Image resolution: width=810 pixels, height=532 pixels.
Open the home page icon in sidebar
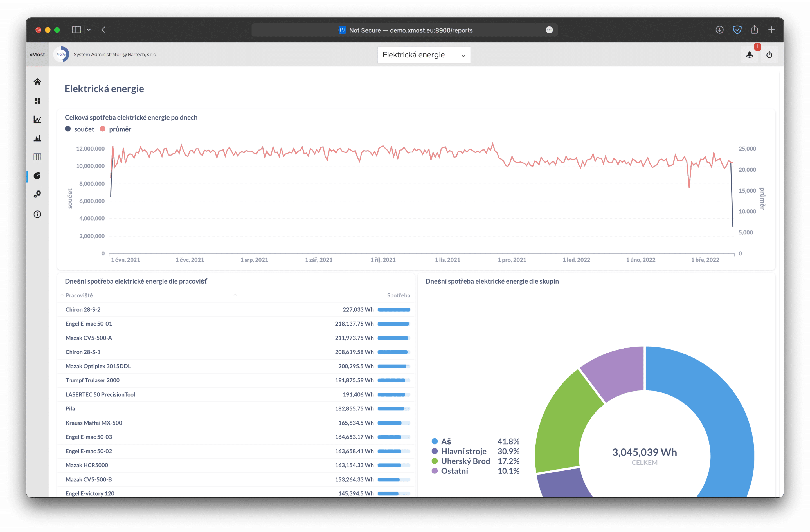pos(37,82)
